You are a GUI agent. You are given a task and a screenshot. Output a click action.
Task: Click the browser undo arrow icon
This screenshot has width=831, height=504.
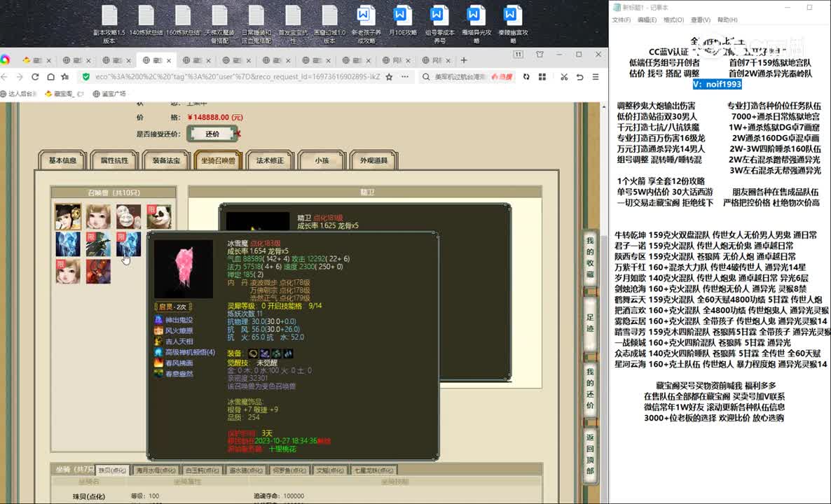[x=579, y=77]
